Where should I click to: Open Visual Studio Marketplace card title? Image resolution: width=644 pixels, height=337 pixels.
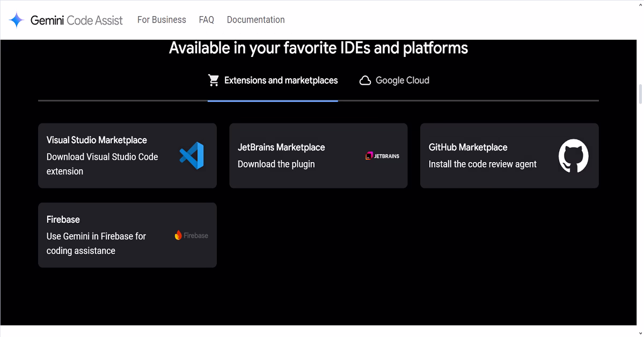(x=97, y=140)
